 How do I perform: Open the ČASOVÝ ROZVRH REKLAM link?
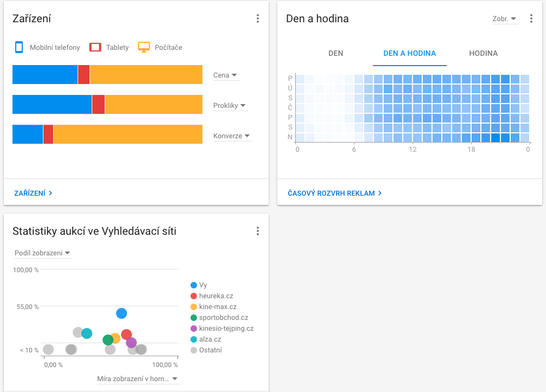pyautogui.click(x=335, y=193)
